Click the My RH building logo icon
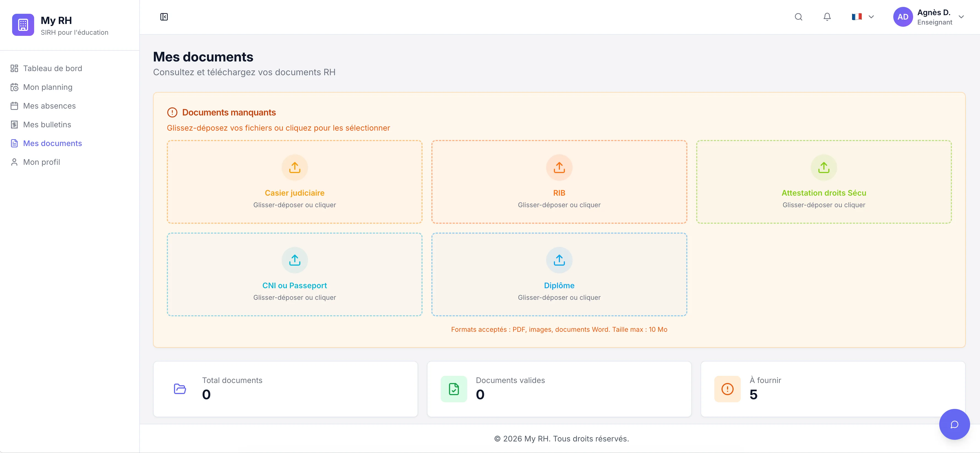Viewport: 980px width, 453px height. click(23, 25)
